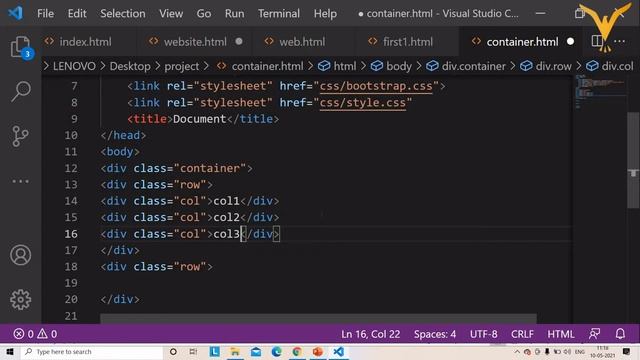640x360 pixels.
Task: Open the Mail app from taskbar
Action: (x=256, y=352)
